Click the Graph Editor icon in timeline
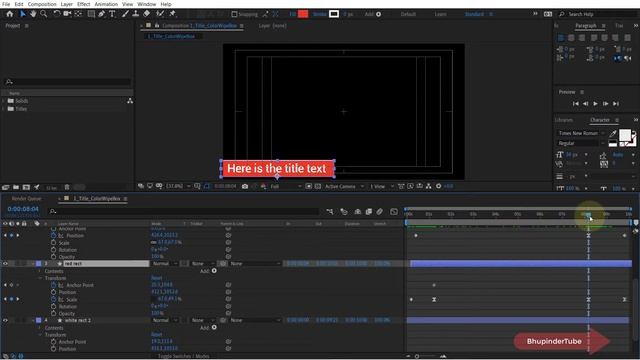640x360 pixels. [394, 211]
